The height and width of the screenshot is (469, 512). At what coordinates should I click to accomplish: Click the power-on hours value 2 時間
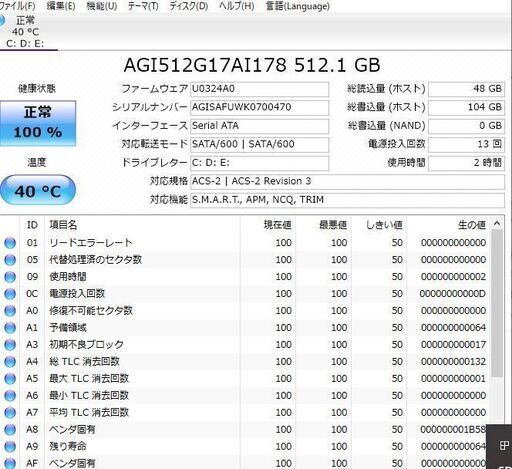click(x=466, y=163)
